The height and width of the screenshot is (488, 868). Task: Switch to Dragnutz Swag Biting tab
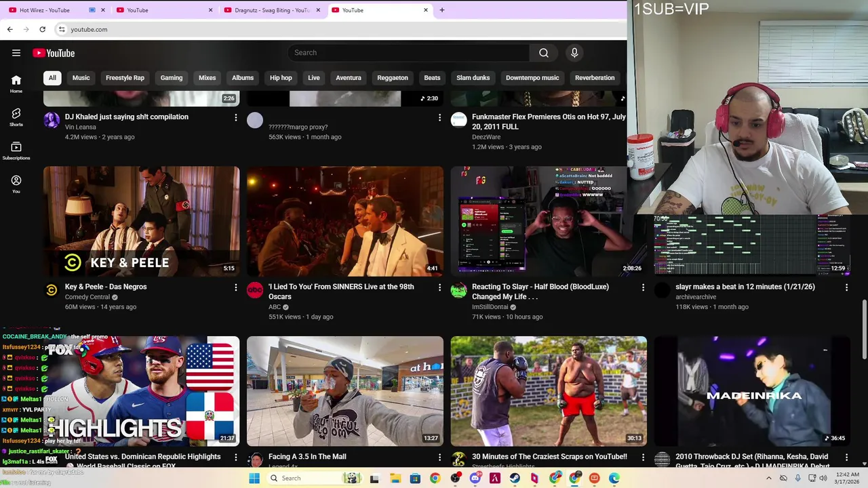pyautogui.click(x=270, y=10)
